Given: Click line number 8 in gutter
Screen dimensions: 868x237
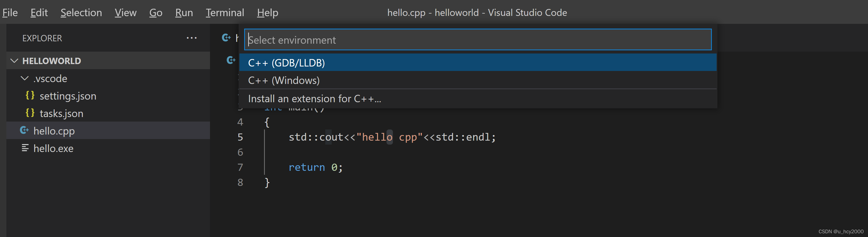Looking at the screenshot, I should point(240,182).
